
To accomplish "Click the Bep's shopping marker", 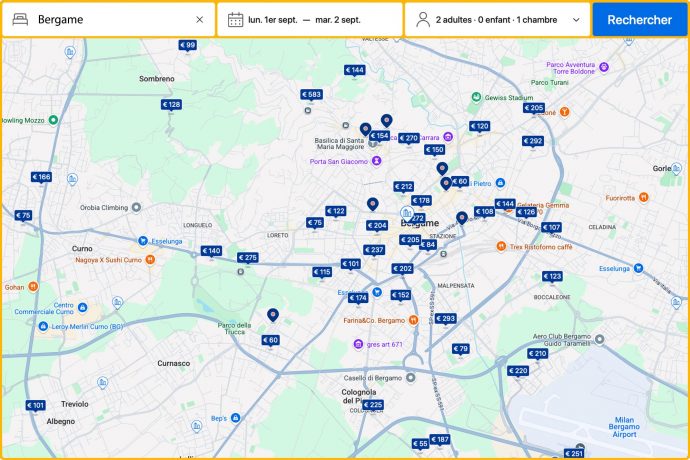I will tap(234, 417).
